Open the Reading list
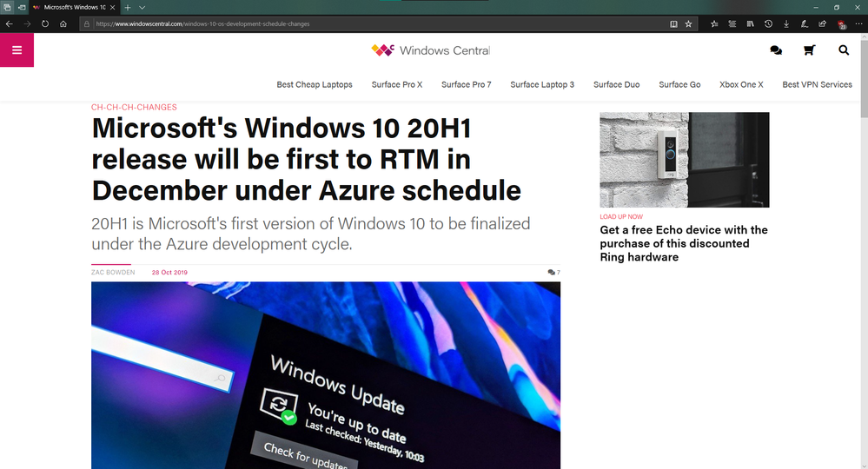This screenshot has height=469, width=868. (x=732, y=23)
